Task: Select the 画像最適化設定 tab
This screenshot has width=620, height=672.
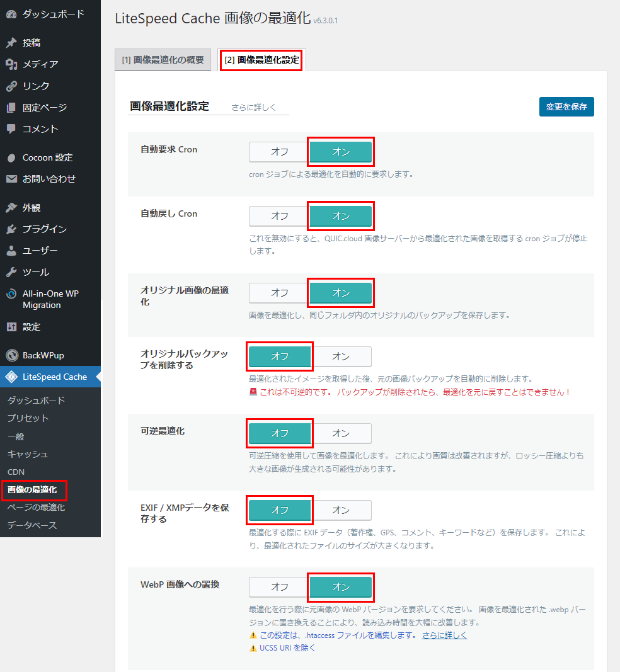Action: pyautogui.click(x=261, y=60)
